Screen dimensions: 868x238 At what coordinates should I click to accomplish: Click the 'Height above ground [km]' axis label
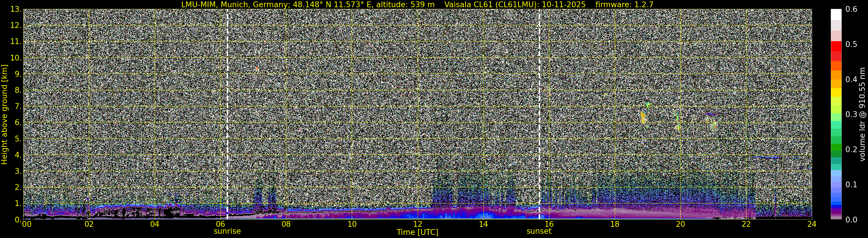pyautogui.click(x=4, y=114)
